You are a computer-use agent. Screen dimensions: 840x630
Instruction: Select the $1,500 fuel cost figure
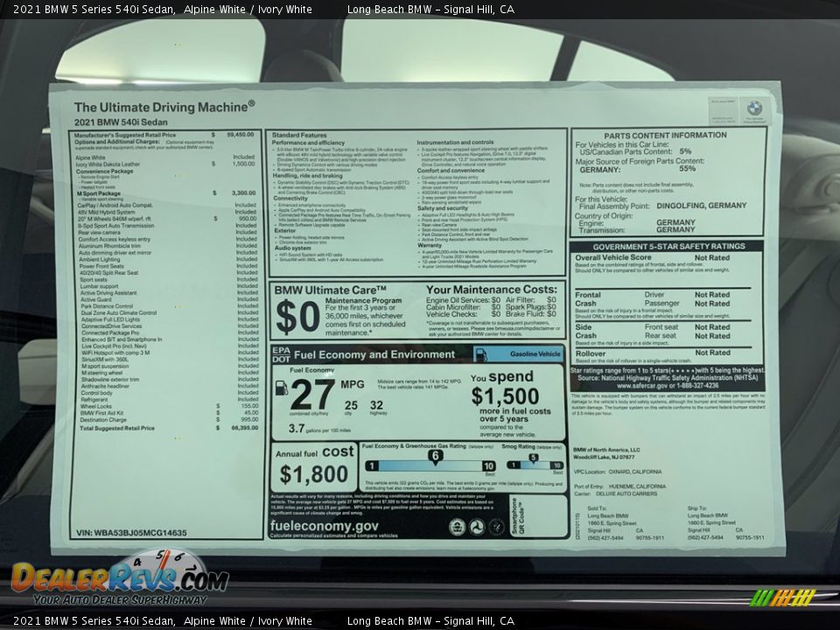pos(505,396)
